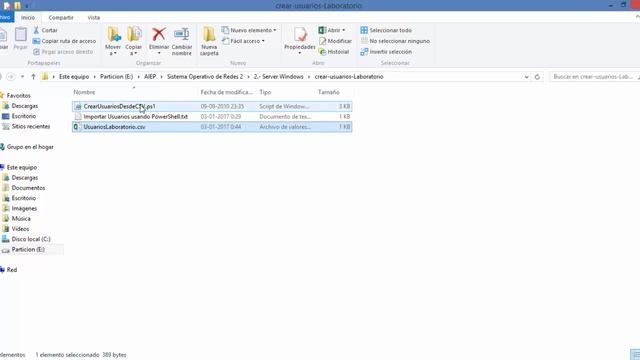
Task: Sort by Fecha de modifica... column
Action: coord(227,92)
